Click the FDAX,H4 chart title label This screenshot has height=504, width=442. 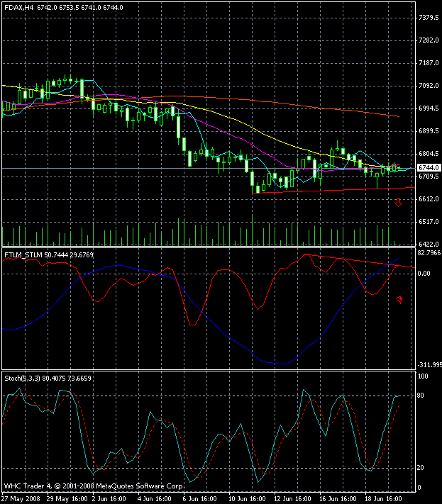click(x=18, y=8)
